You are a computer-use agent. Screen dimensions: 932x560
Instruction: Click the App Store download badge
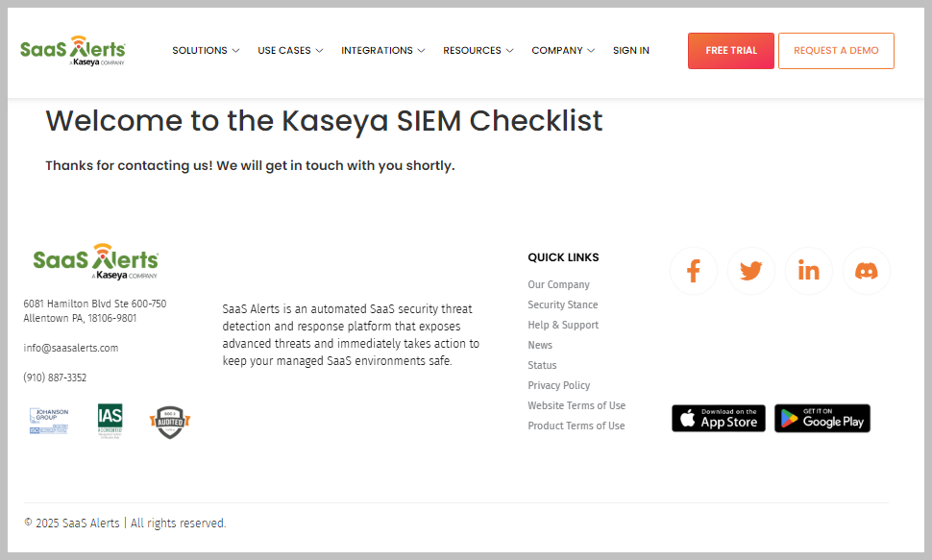719,419
